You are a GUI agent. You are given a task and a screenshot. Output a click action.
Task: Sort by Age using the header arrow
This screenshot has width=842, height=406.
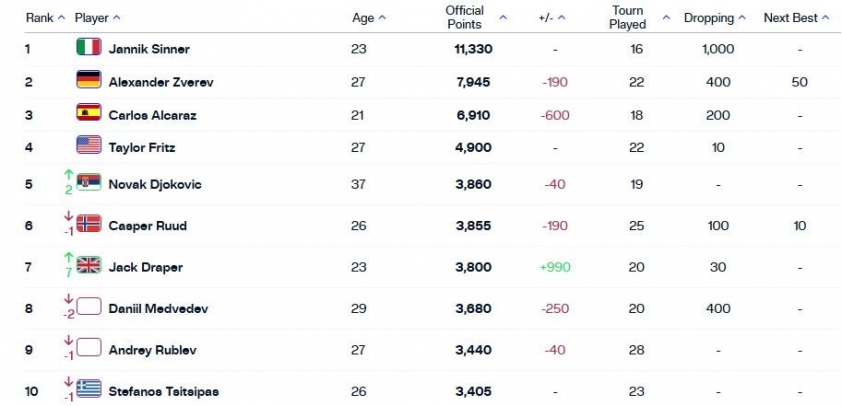(382, 18)
